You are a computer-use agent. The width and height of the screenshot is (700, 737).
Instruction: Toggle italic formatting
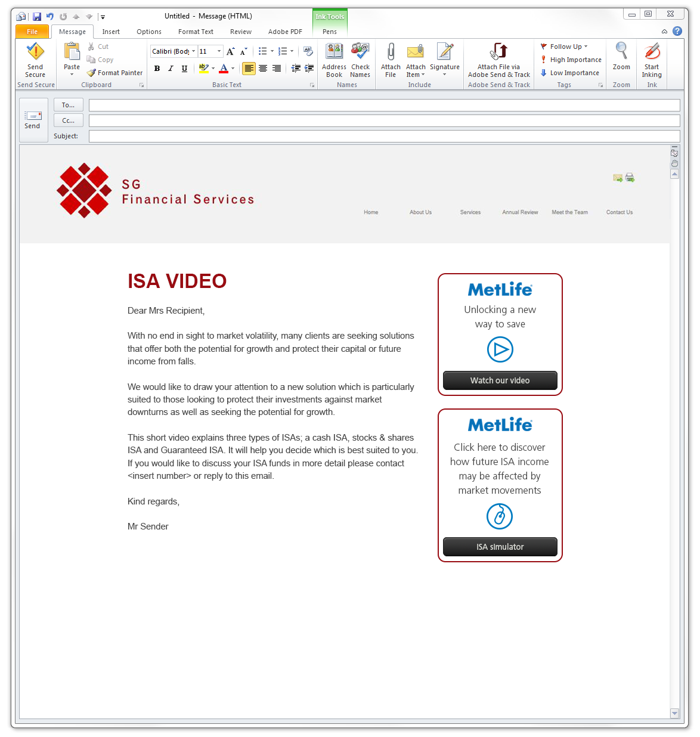(171, 69)
